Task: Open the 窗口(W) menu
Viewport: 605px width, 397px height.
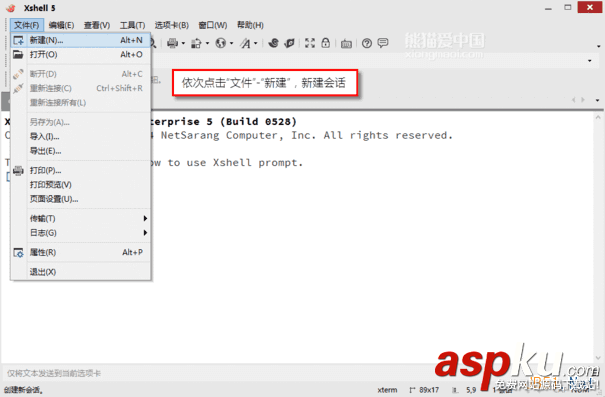Action: [213, 25]
